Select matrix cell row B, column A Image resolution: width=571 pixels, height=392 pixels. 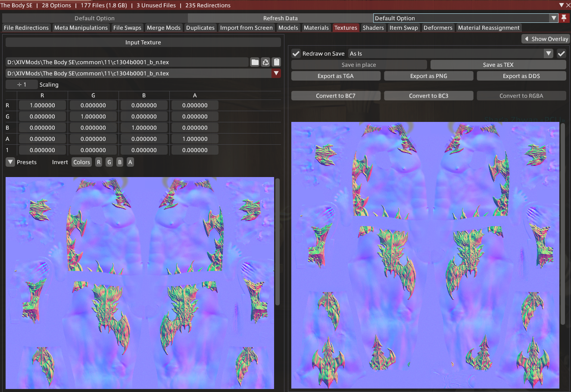pos(195,128)
